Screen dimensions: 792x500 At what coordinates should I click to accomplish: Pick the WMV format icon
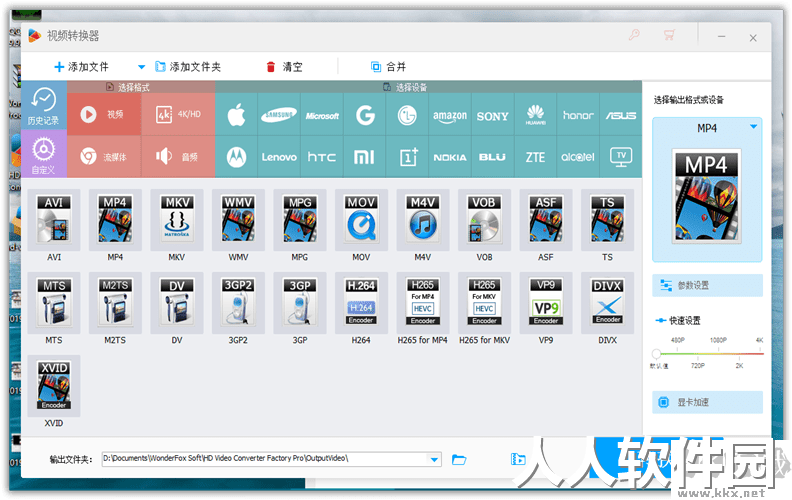(238, 220)
